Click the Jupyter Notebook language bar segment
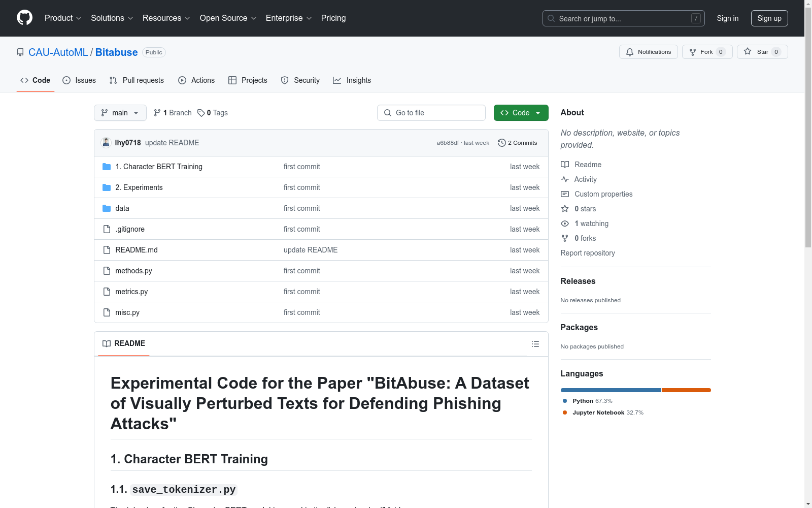812x508 pixels. pos(686,390)
